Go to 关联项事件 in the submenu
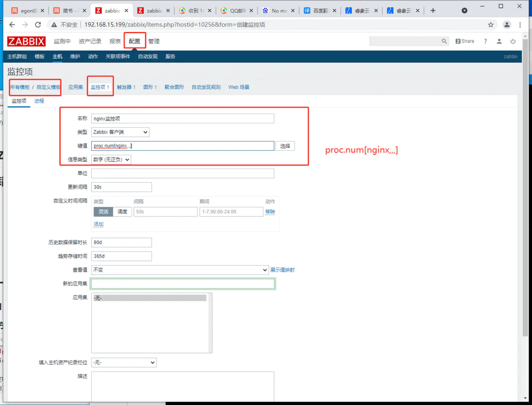Screen dimensions: 532x405 [x=118, y=56]
